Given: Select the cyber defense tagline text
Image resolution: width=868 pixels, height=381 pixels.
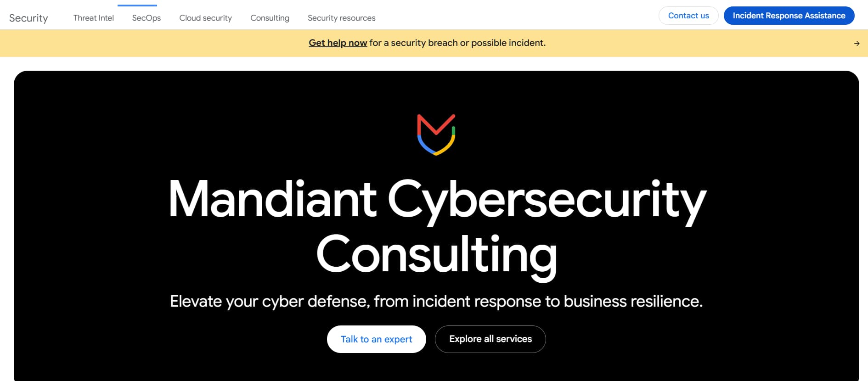Looking at the screenshot, I should (x=436, y=302).
